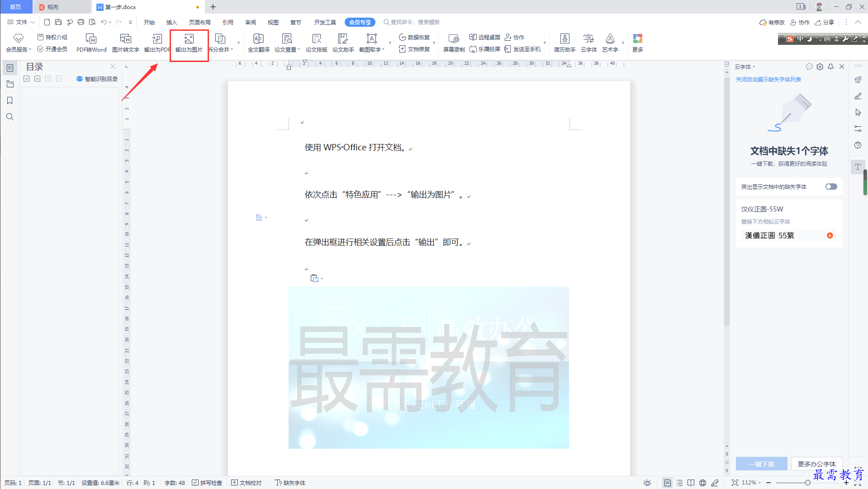Pin the 云字体 side panel

(x=830, y=67)
